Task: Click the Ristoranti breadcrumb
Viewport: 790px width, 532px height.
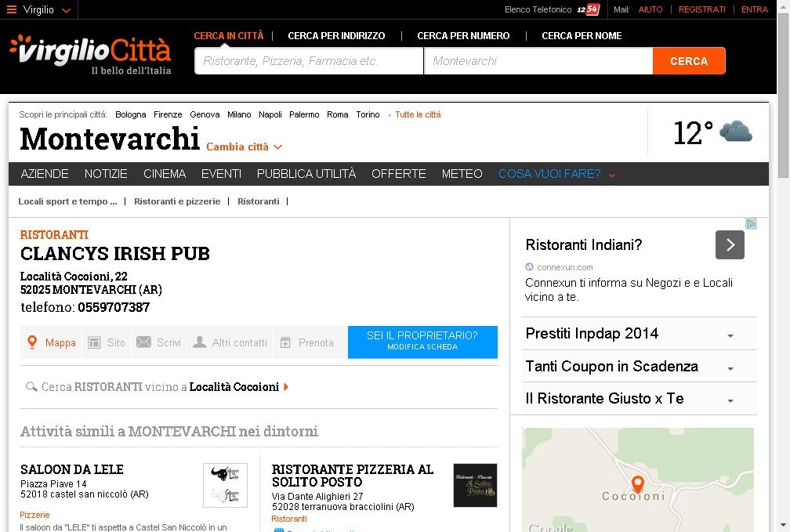Action: pos(259,201)
